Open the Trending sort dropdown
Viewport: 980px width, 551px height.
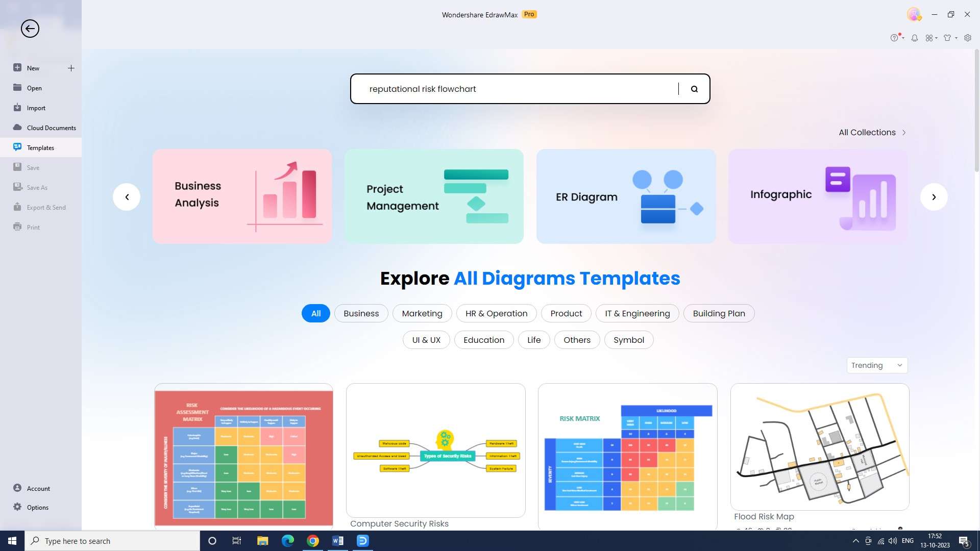click(877, 365)
